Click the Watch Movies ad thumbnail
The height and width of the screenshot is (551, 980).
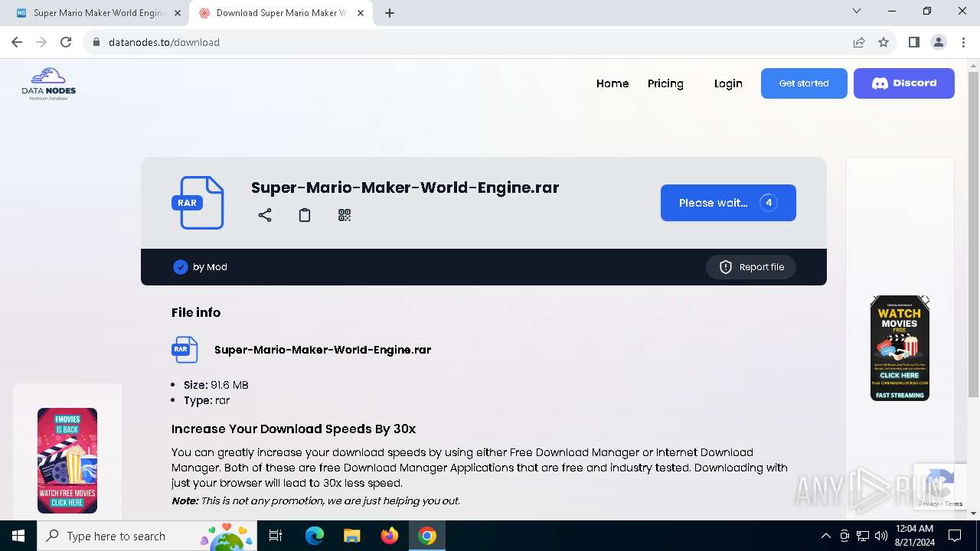(900, 348)
